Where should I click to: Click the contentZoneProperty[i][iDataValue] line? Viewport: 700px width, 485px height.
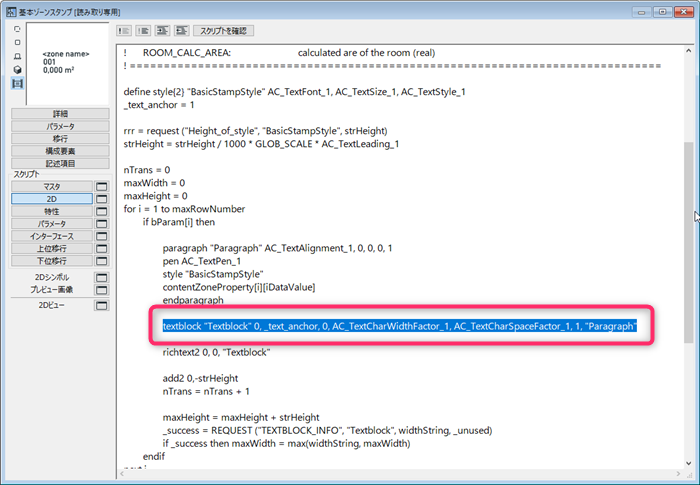click(x=239, y=287)
